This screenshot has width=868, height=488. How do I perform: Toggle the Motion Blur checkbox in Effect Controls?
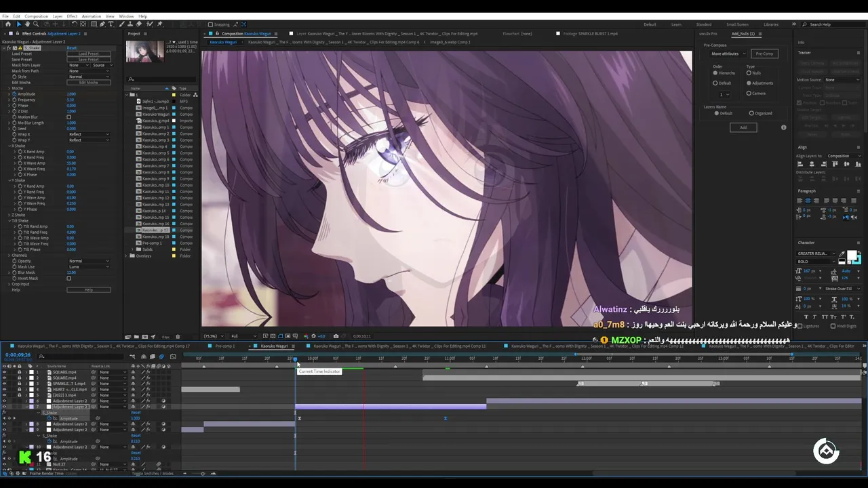(x=68, y=117)
